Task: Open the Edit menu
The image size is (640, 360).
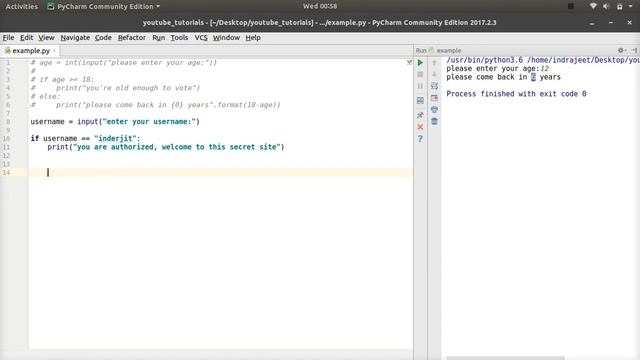Action: click(27, 38)
